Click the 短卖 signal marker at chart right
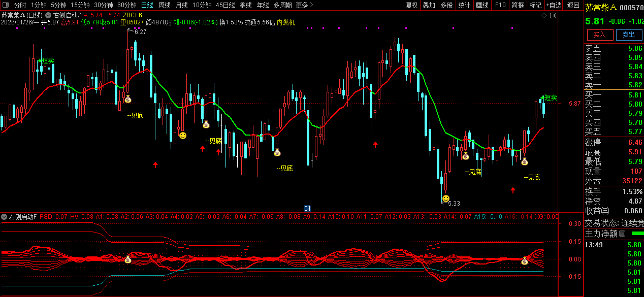This screenshot has width=644, height=297. click(550, 97)
